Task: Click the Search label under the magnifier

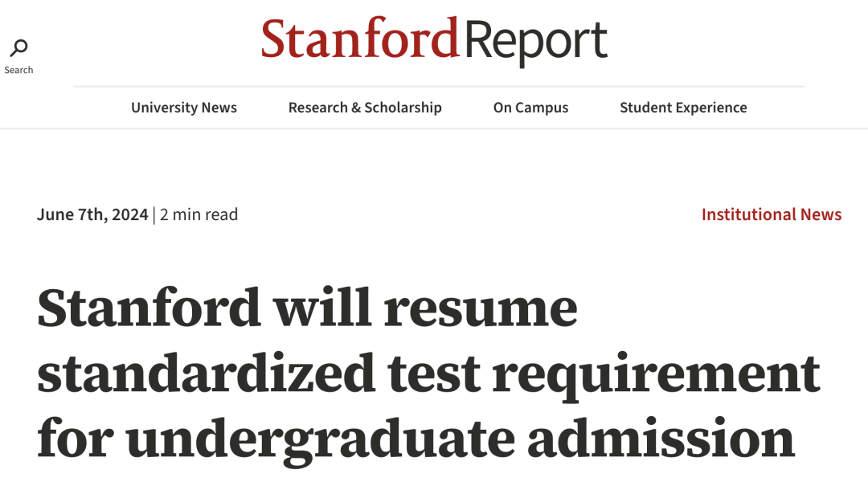Action: point(18,70)
